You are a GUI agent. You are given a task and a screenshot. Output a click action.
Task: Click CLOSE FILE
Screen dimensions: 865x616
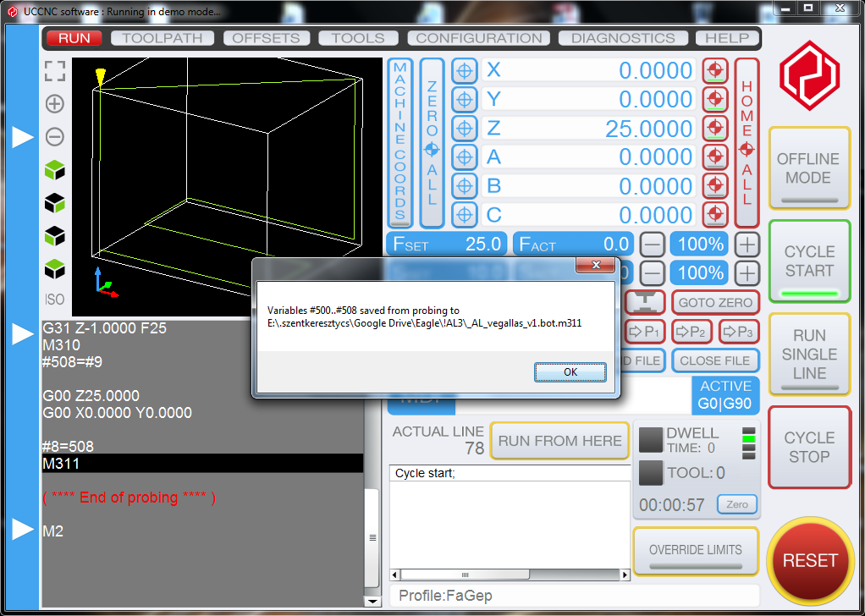point(715,360)
